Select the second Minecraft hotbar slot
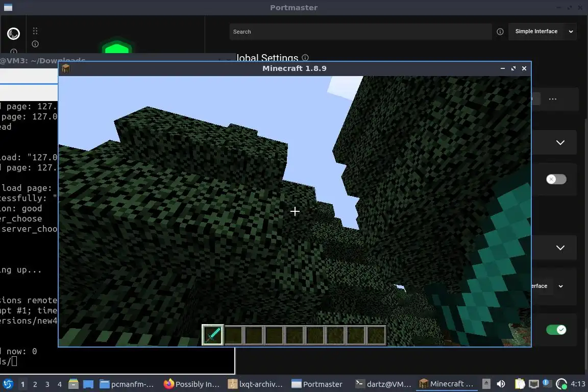Screen dimensions: 588x392 tap(234, 335)
